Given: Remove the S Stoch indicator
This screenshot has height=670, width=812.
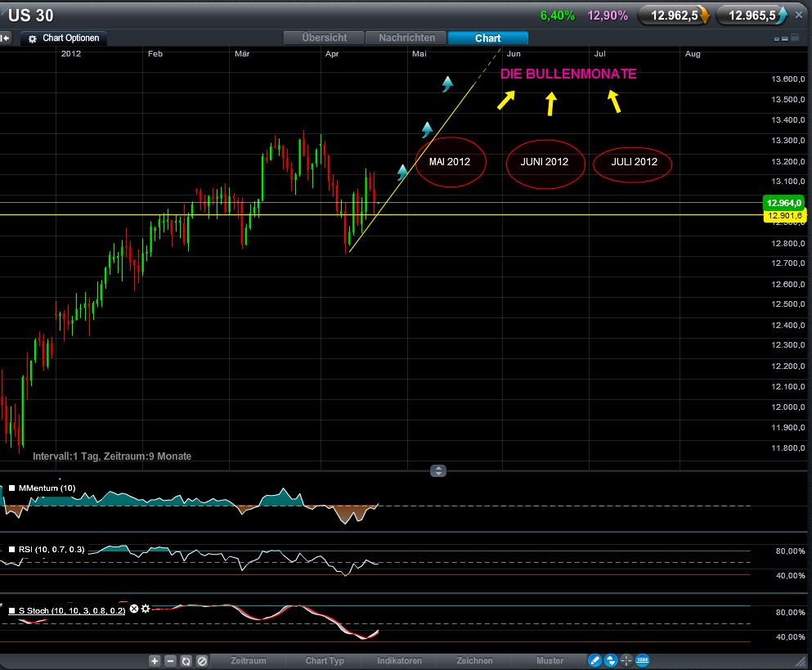Looking at the screenshot, I should pyautogui.click(x=134, y=609).
